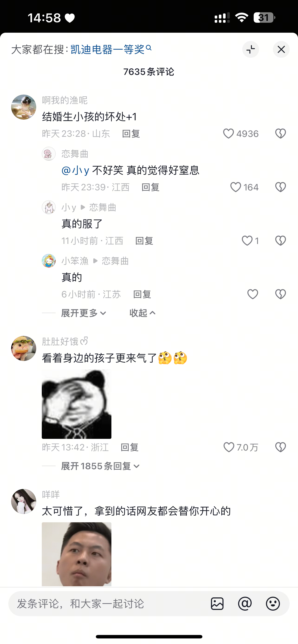Like 恋舞曲's reply showing 164 likes
This screenshot has height=644, width=298.
235,187
